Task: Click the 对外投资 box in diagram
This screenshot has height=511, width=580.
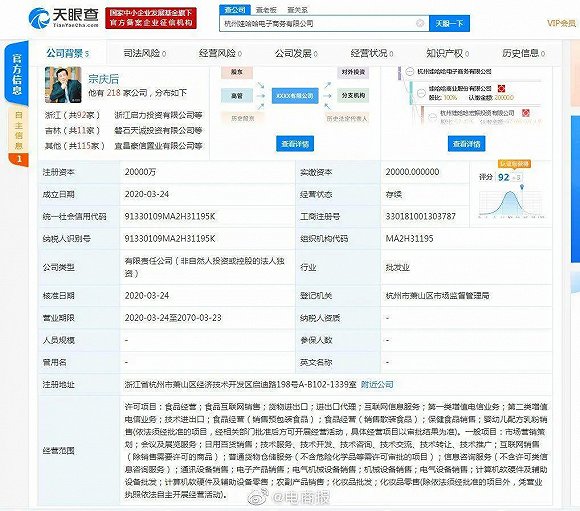Action: point(353,72)
